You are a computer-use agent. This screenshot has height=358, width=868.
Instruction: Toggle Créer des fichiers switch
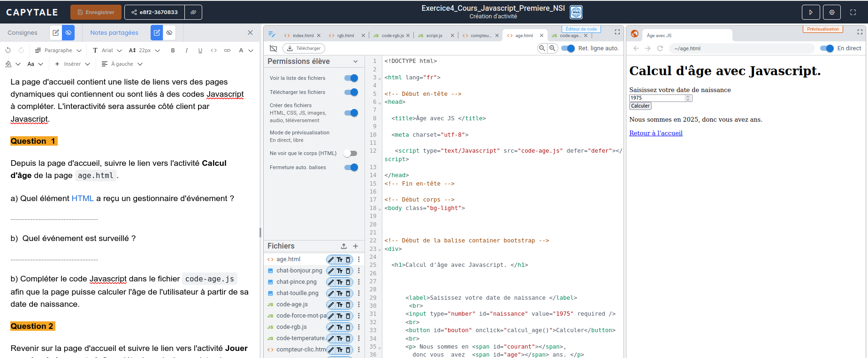(x=351, y=113)
